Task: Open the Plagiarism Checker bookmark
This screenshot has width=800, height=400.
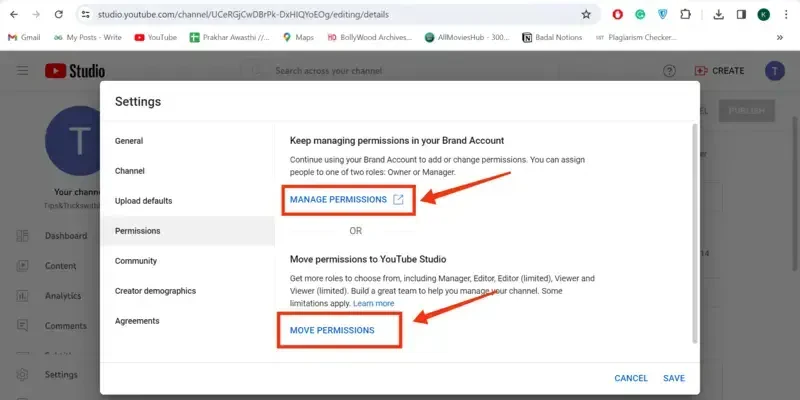Action: click(x=636, y=37)
